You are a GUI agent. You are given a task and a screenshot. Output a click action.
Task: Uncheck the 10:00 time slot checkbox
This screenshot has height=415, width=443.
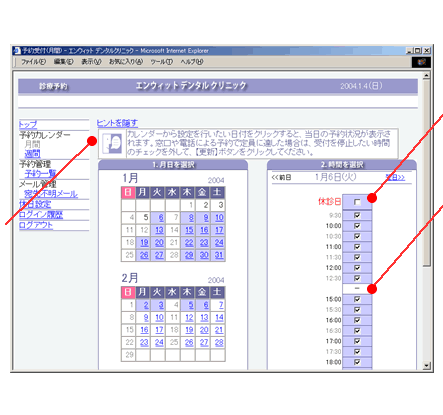[x=357, y=226]
